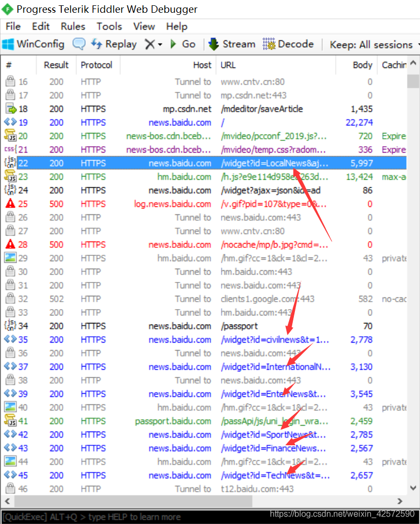Select the /mdeditor/saveArticle URL row
Viewport: 420px width, 524px height.
(262, 109)
